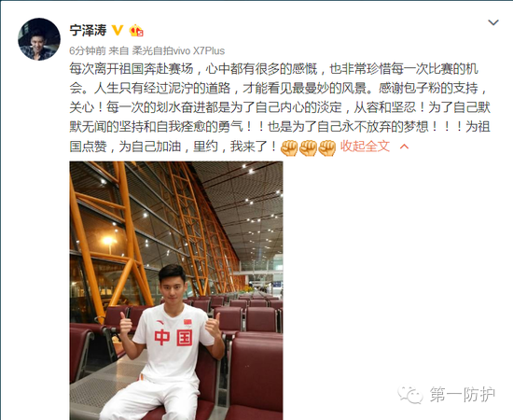This screenshot has width=513, height=420.
Task: Click the 第一防护 watermark text
Action: (463, 394)
